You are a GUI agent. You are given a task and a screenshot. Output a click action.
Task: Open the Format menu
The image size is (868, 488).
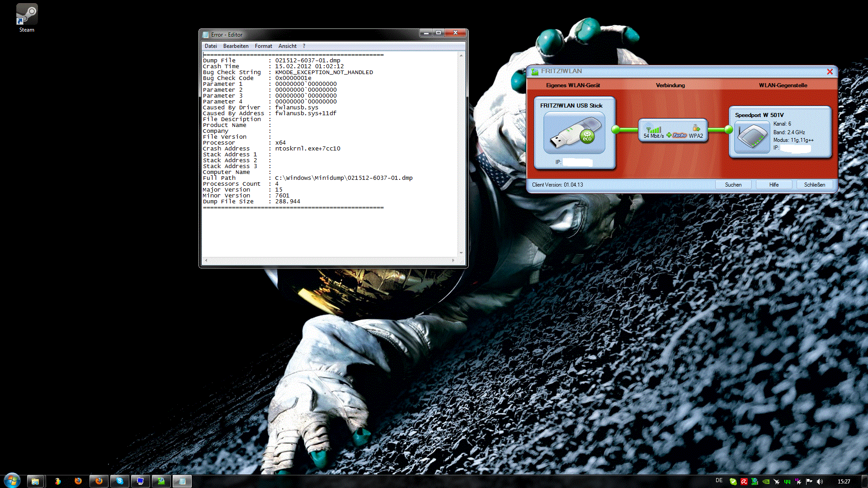tap(263, 46)
